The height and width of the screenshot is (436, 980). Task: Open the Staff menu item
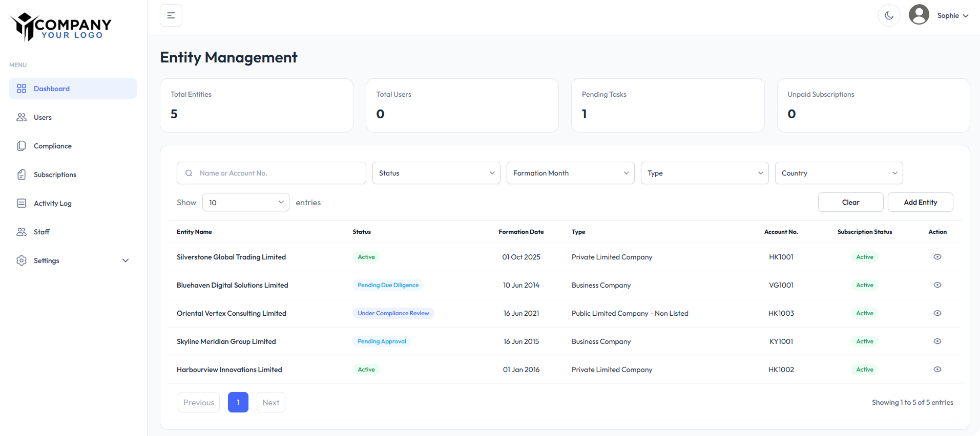point(41,232)
